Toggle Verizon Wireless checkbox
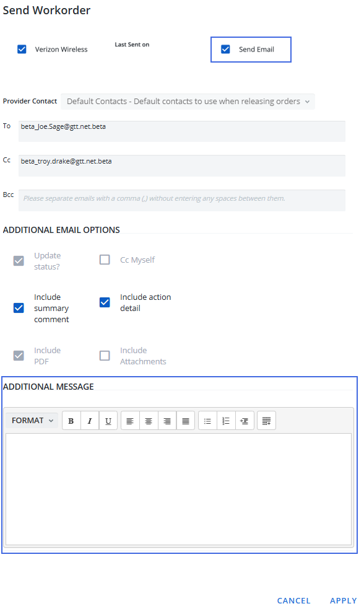364x614 pixels. point(22,50)
